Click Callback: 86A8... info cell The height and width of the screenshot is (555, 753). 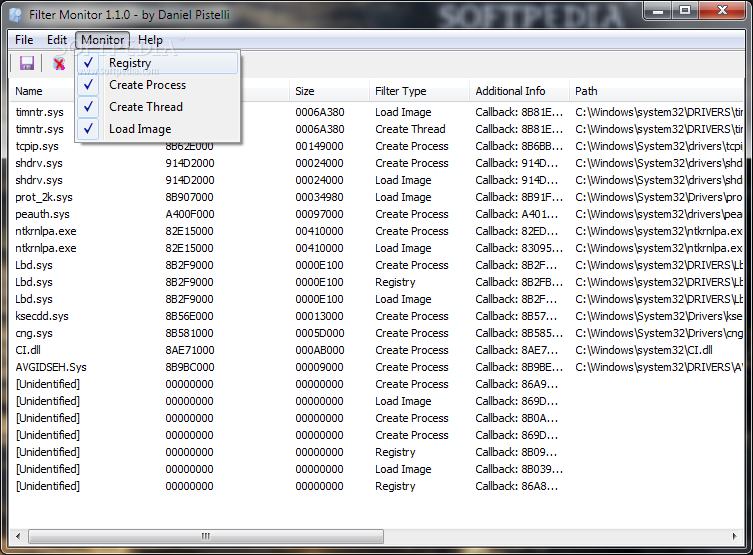point(517,486)
